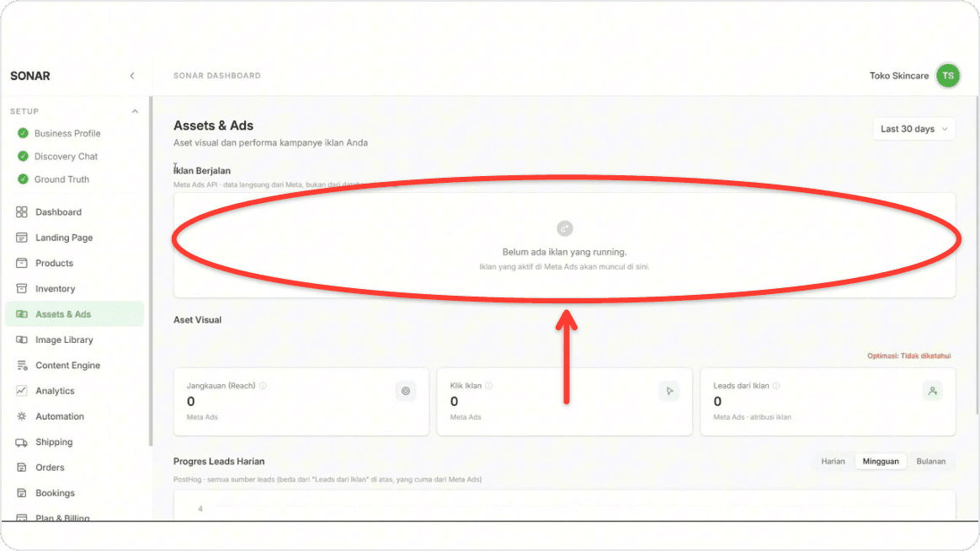980x551 pixels.
Task: Click the Klik Iklan info icon
Action: click(x=489, y=386)
